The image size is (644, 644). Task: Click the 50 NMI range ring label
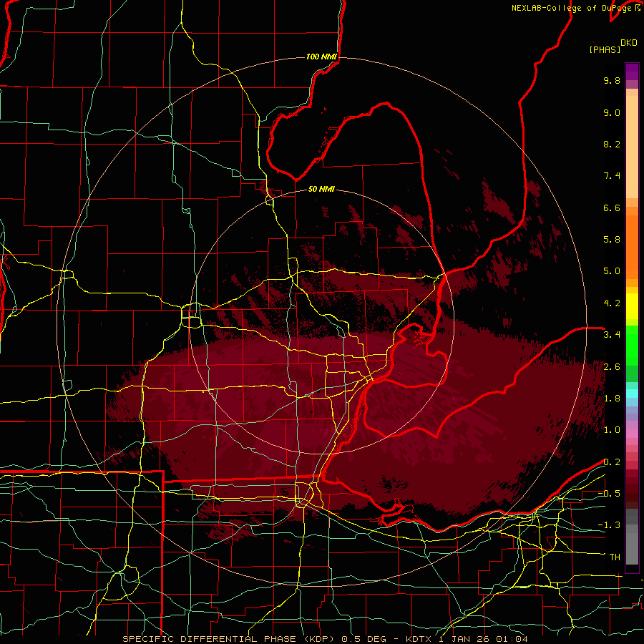pyautogui.click(x=321, y=189)
